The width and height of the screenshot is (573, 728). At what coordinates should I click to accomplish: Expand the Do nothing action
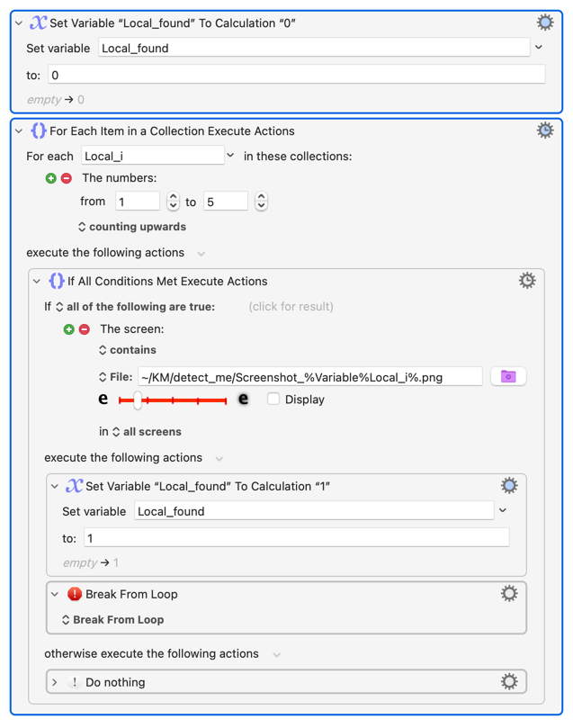pos(55,683)
